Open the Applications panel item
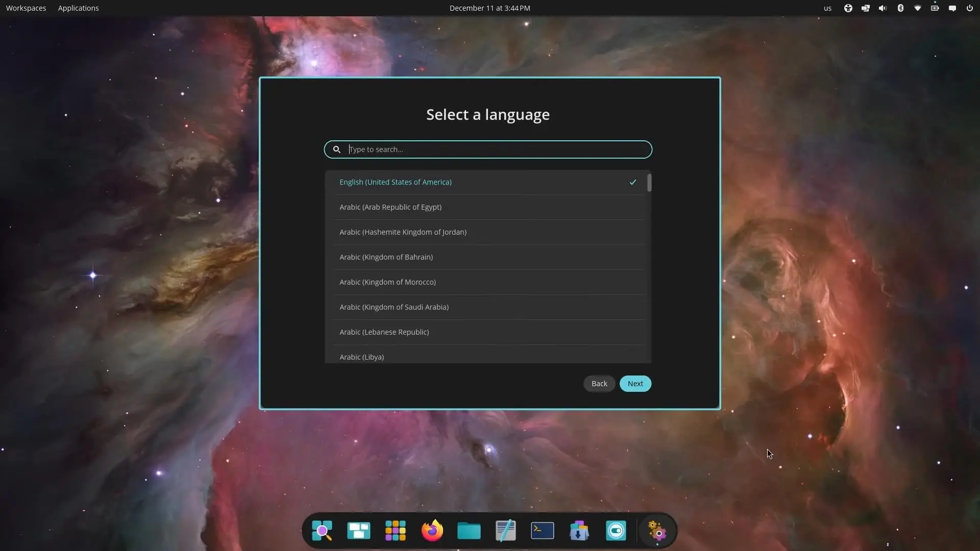980x551 pixels. 79,8
